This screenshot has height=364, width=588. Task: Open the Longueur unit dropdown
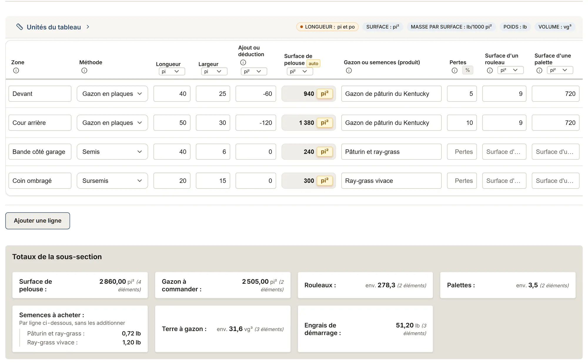click(x=172, y=71)
